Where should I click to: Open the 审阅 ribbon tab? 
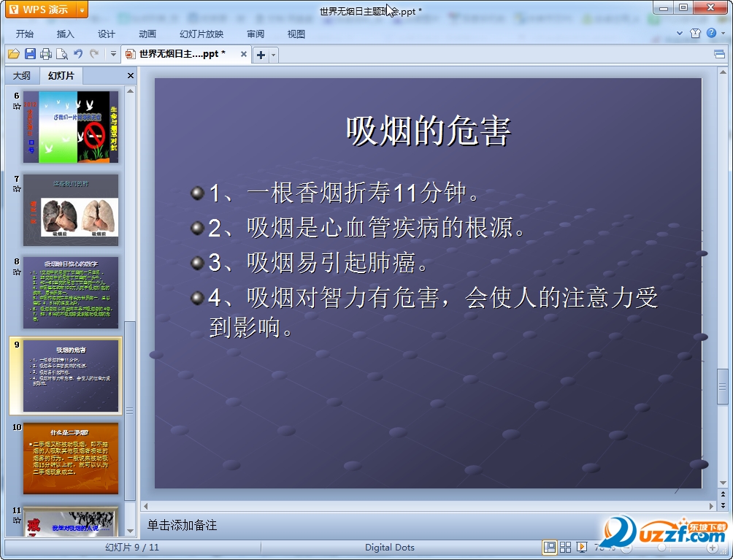(x=256, y=34)
